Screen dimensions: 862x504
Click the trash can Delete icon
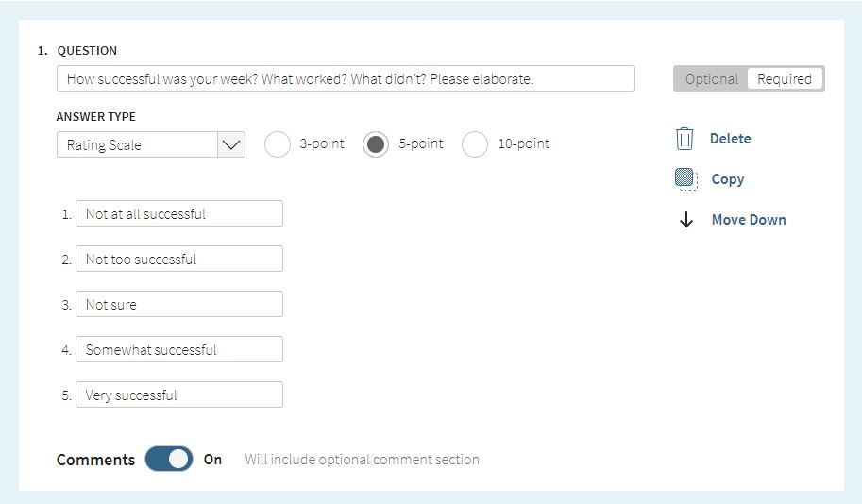[685, 139]
